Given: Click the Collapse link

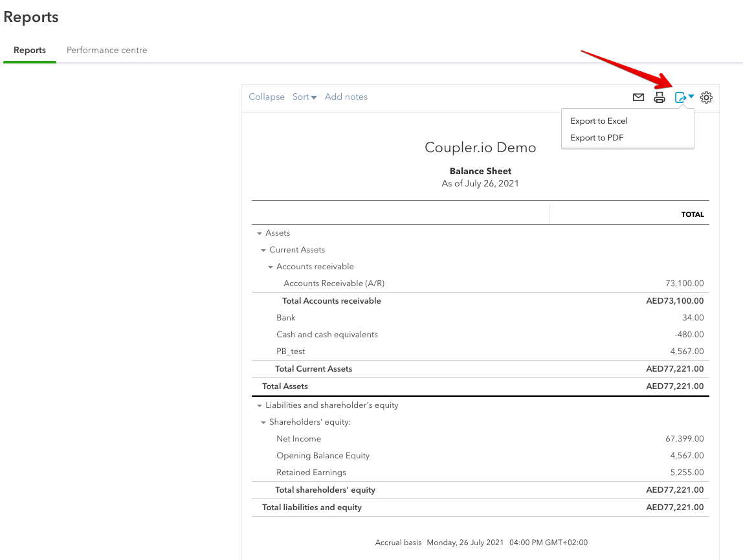Looking at the screenshot, I should 267,96.
